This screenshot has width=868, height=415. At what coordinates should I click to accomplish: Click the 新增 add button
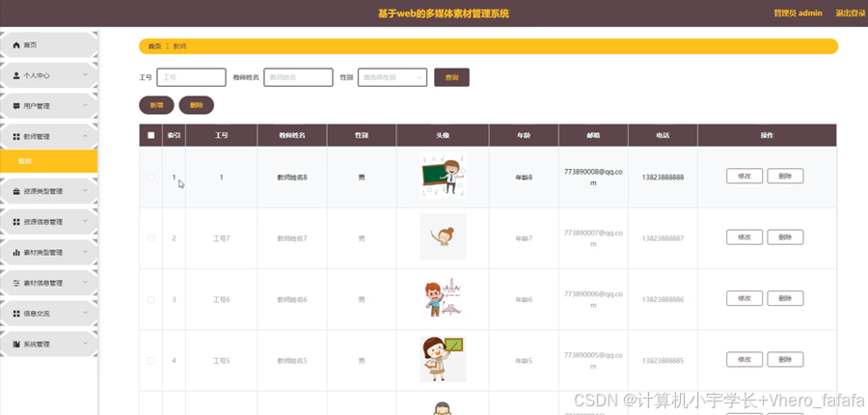click(156, 105)
